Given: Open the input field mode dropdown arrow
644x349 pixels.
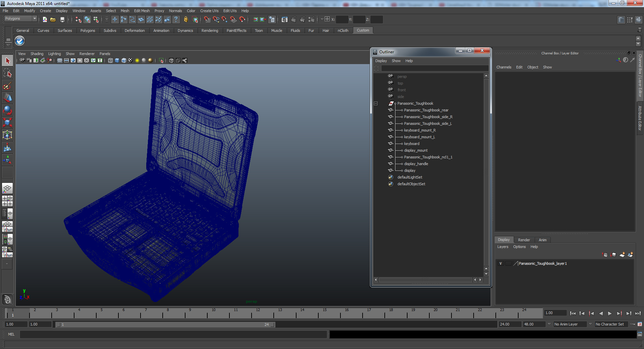Looking at the screenshot, I should tap(322, 19).
